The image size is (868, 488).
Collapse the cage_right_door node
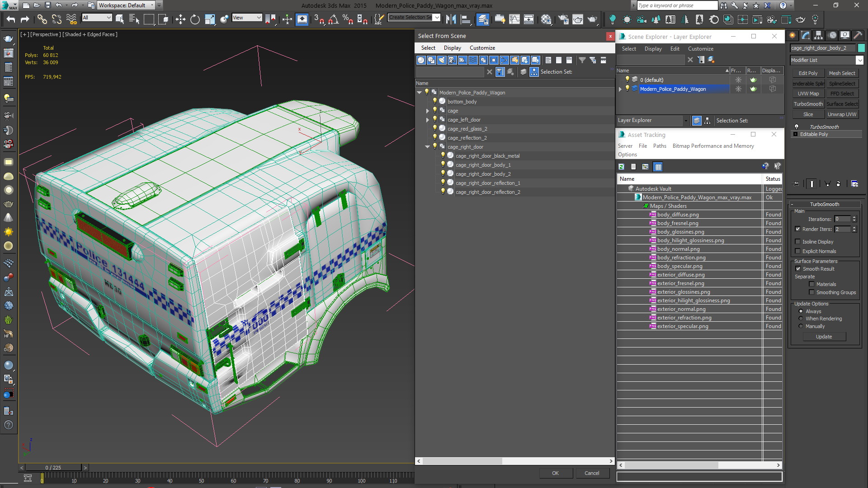pos(428,147)
